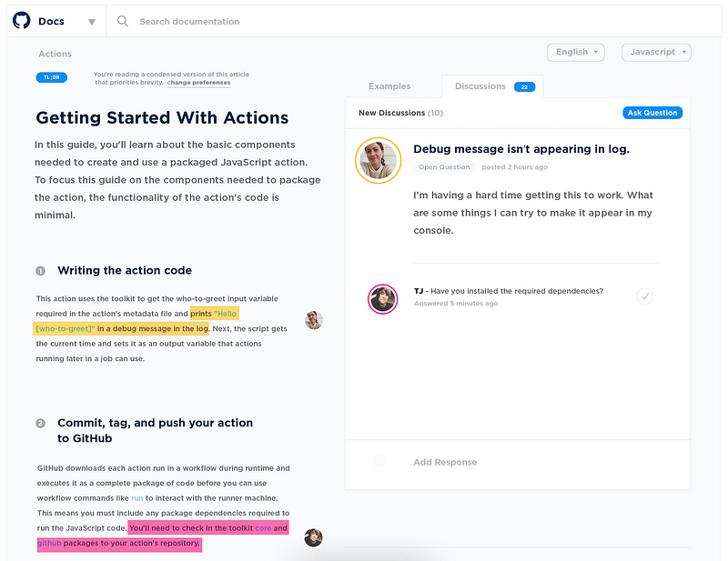
Task: Open the Debug message isn't appearing title
Action: [x=521, y=149]
